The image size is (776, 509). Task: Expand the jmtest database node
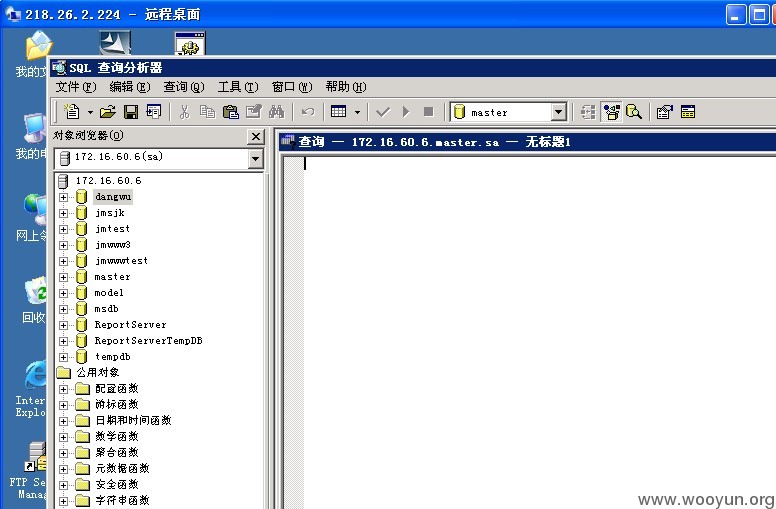[x=63, y=229]
